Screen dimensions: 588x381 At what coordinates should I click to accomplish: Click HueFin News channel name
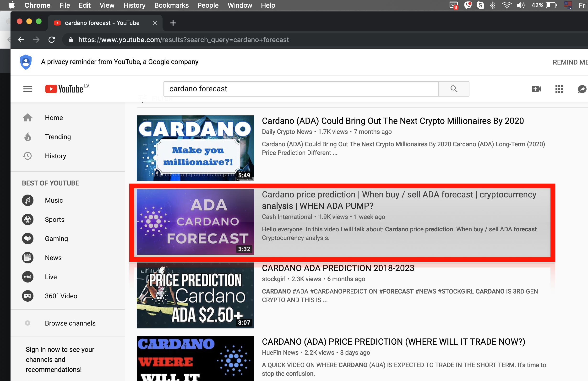point(280,353)
